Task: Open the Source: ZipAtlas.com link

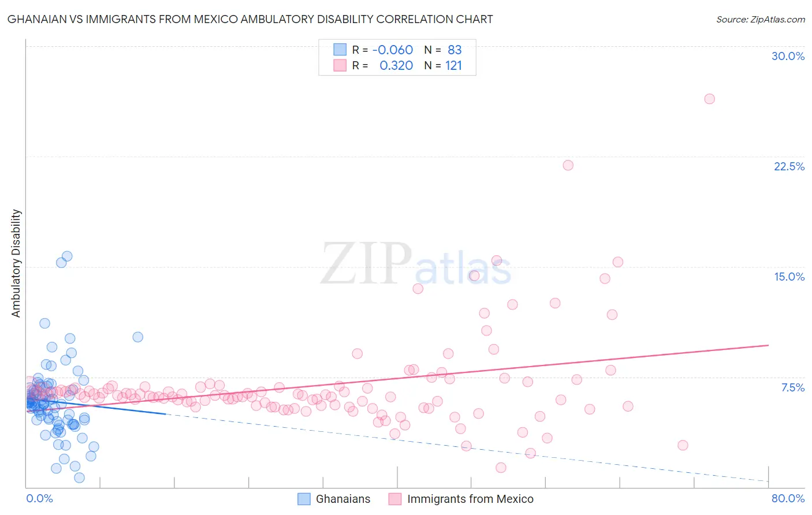Action: (761, 19)
